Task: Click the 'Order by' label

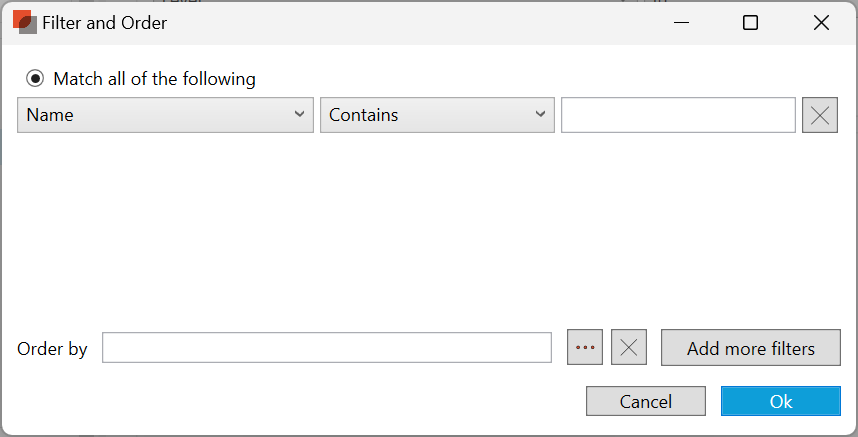Action: (52, 349)
